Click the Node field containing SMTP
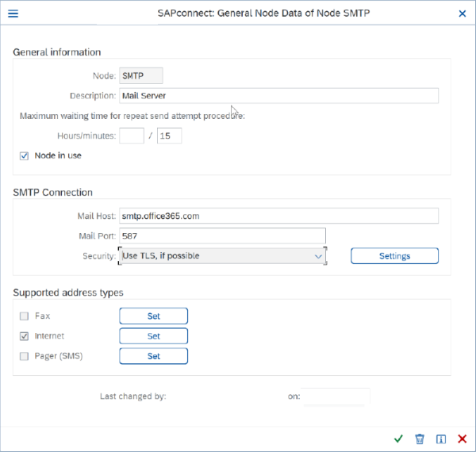The image size is (476, 452). (141, 75)
